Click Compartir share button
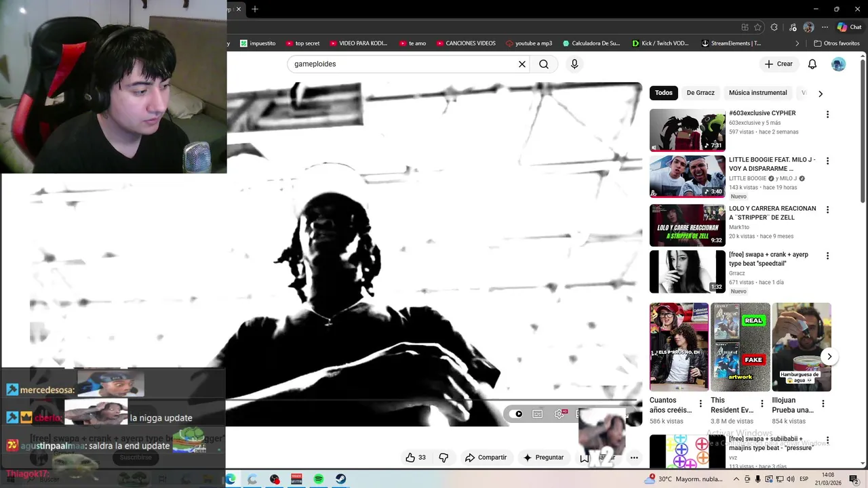This screenshot has width=868, height=488. tap(486, 457)
